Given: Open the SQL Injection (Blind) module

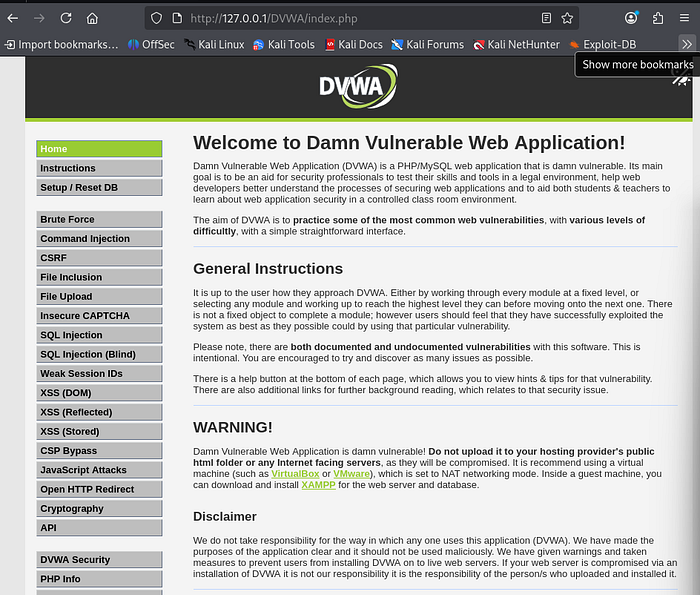Looking at the screenshot, I should click(99, 354).
